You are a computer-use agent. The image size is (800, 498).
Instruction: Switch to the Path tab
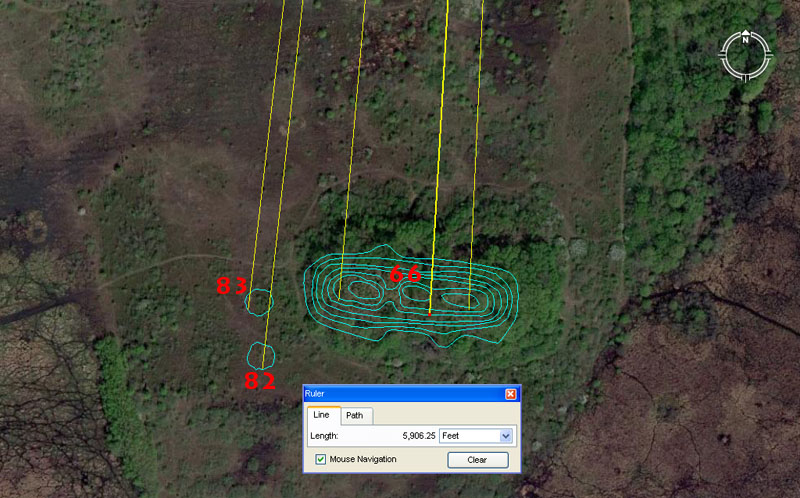click(x=354, y=415)
